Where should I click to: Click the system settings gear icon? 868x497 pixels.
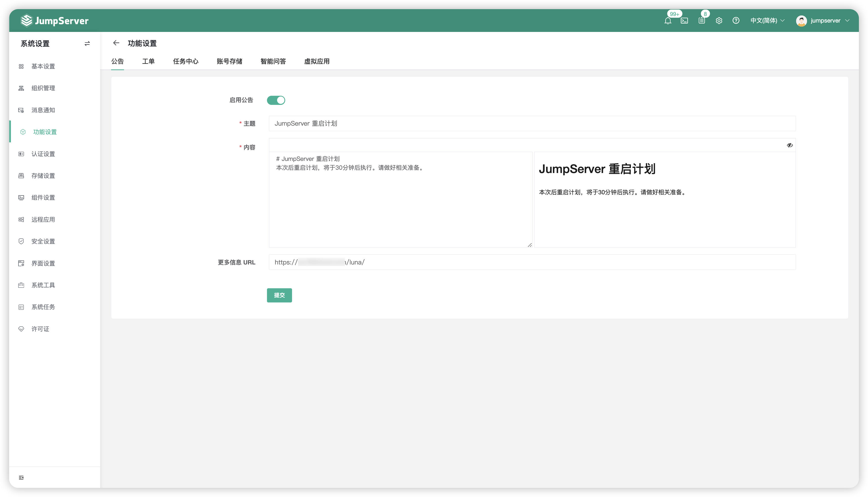pyautogui.click(x=719, y=21)
